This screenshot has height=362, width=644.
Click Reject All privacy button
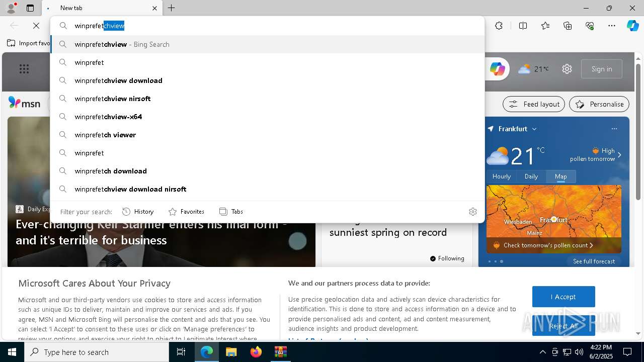563,326
